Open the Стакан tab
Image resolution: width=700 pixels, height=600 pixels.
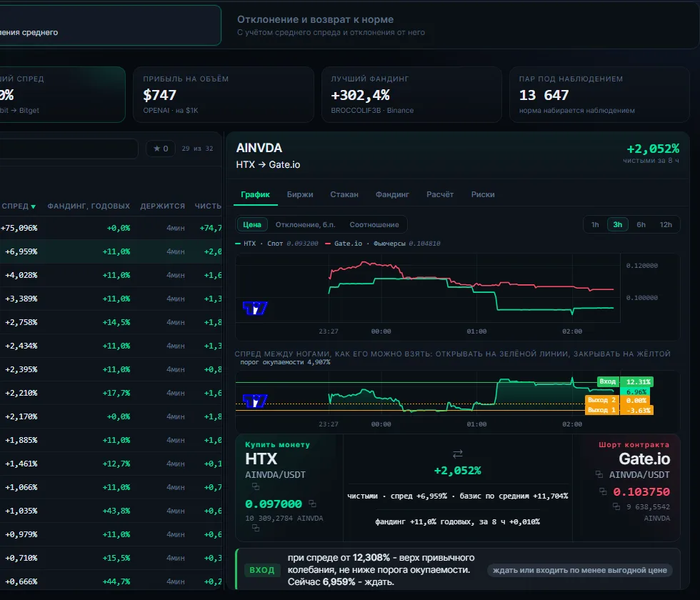[344, 194]
